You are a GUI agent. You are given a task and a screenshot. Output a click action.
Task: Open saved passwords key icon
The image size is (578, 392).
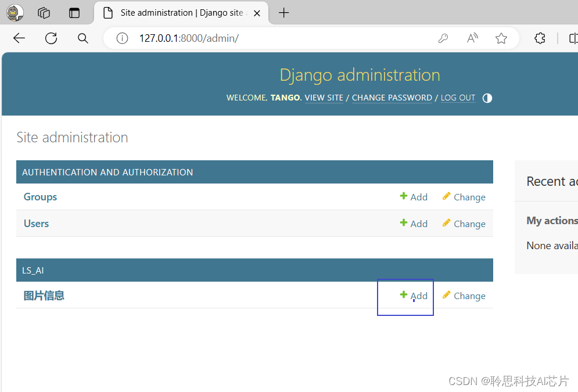coord(443,38)
